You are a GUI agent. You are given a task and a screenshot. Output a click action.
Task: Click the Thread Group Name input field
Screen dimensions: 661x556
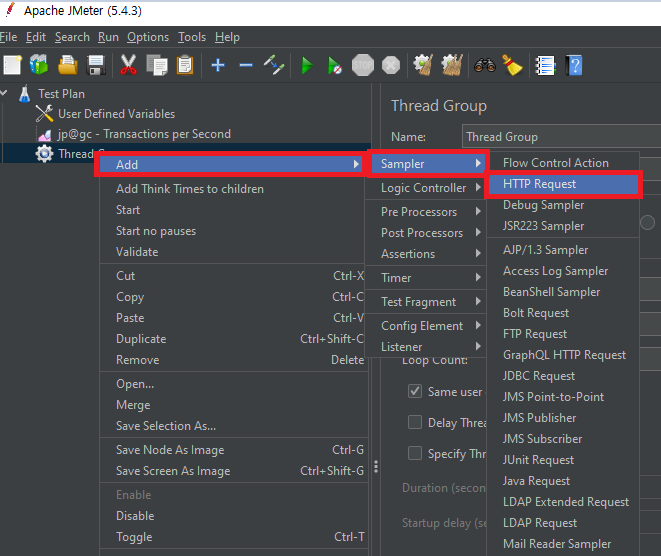[x=562, y=136]
